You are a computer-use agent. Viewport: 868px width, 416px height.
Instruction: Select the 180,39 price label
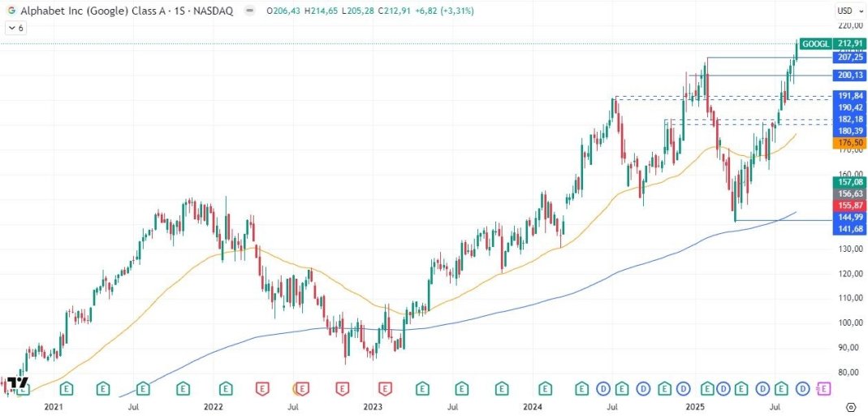[x=850, y=131]
